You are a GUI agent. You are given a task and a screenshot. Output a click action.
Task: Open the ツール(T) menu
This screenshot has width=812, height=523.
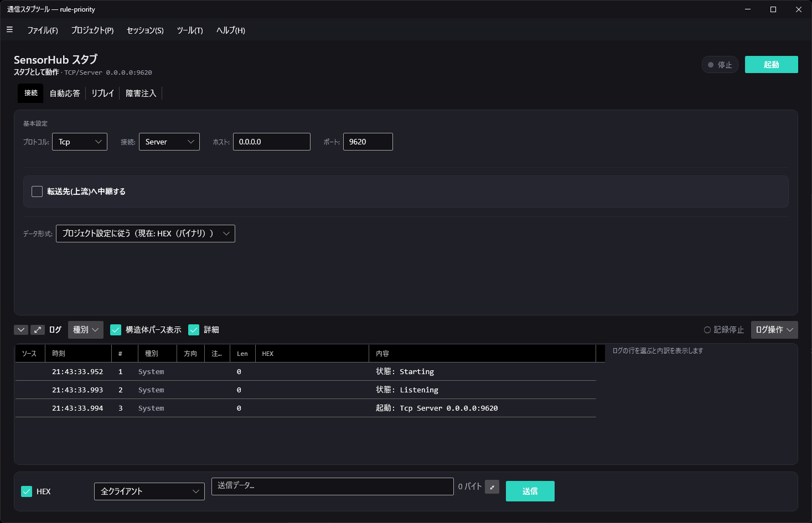coord(190,30)
